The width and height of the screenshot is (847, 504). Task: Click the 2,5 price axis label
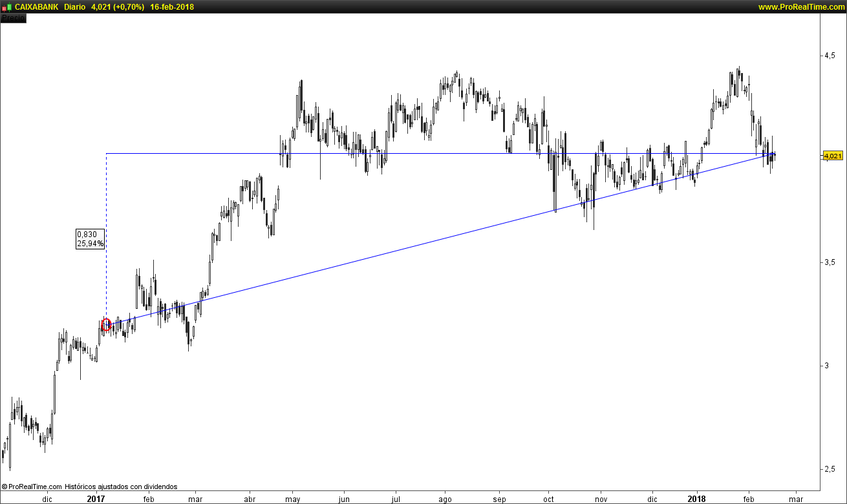point(829,469)
